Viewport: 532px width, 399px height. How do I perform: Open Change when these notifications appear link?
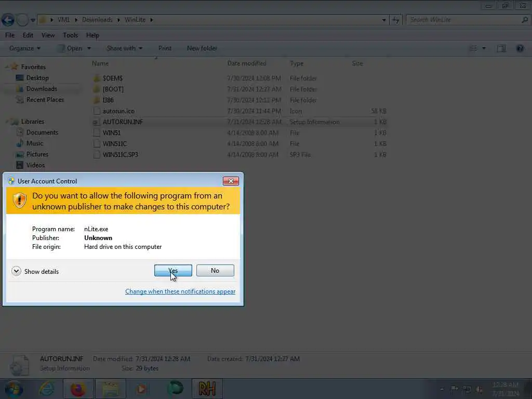point(180,291)
